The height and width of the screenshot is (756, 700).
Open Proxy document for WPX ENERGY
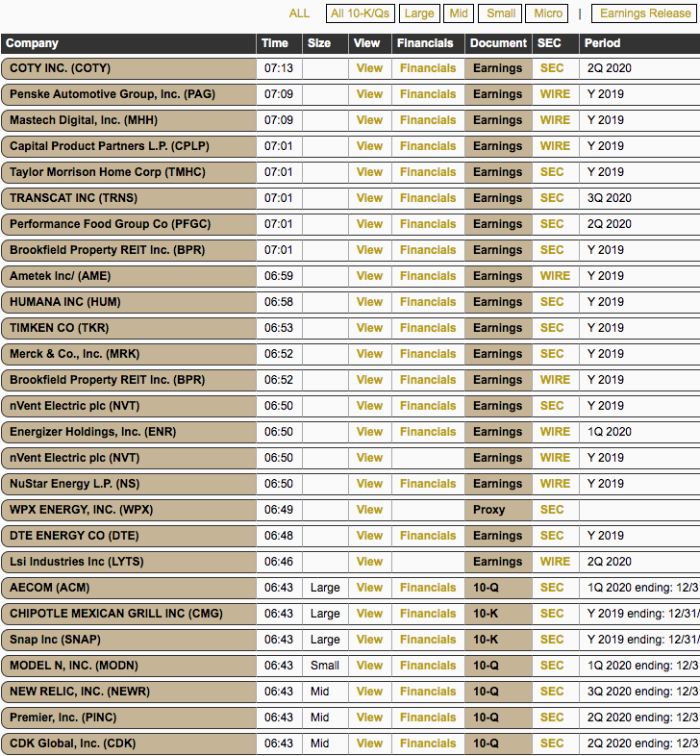coord(498,510)
